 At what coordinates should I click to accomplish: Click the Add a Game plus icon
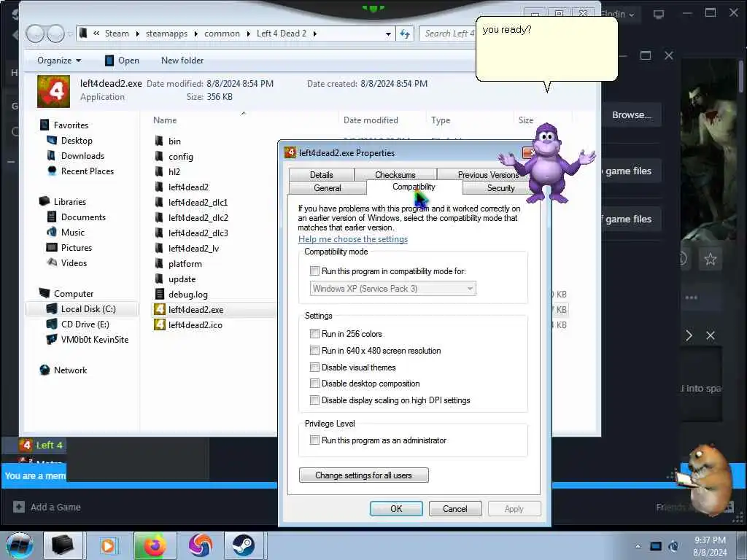[x=18, y=507]
